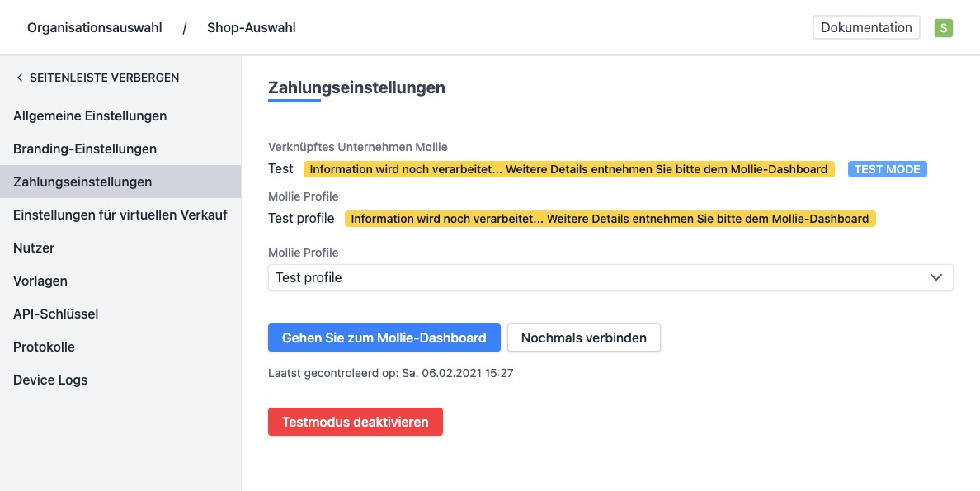Go to Branding-Einstellungen
The width and height of the screenshot is (980, 491).
coord(85,149)
